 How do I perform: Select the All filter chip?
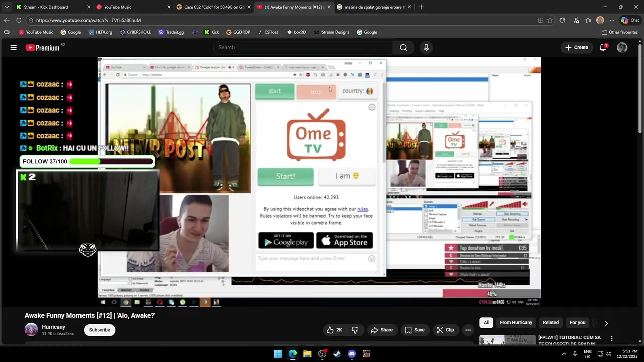coord(486,323)
